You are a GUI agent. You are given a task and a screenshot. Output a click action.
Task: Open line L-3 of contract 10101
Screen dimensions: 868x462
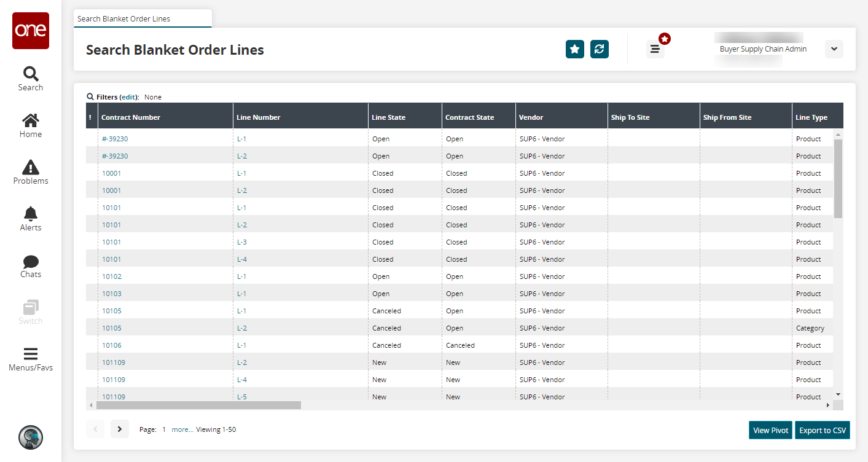pos(242,242)
